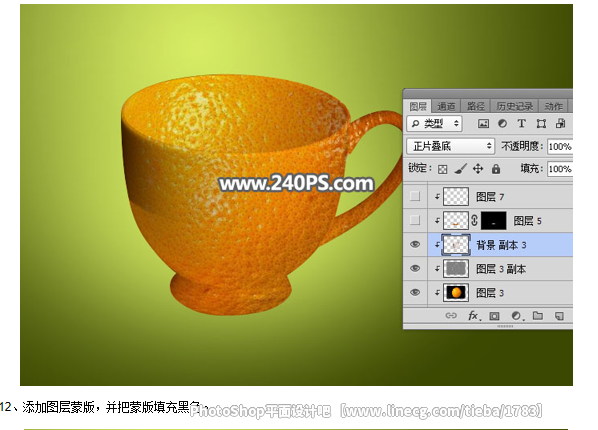
Task: Open the 类型 filter dropdown
Action: pyautogui.click(x=434, y=124)
